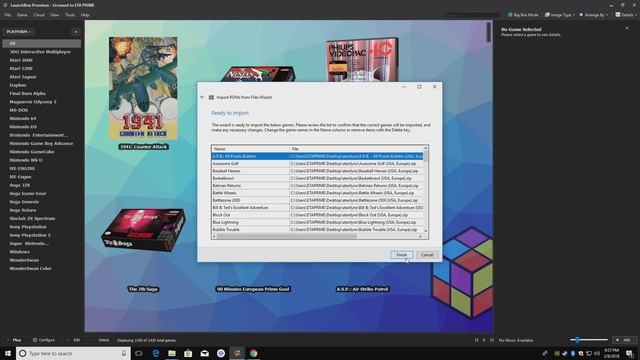Open the Windows Start menu
640x360 pixels.
click(x=8, y=353)
